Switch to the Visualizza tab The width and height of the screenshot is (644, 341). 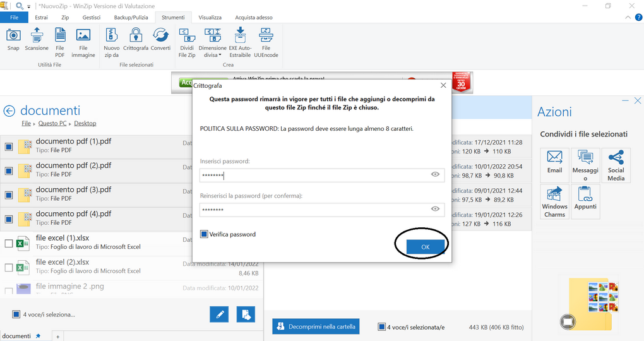pyautogui.click(x=210, y=17)
